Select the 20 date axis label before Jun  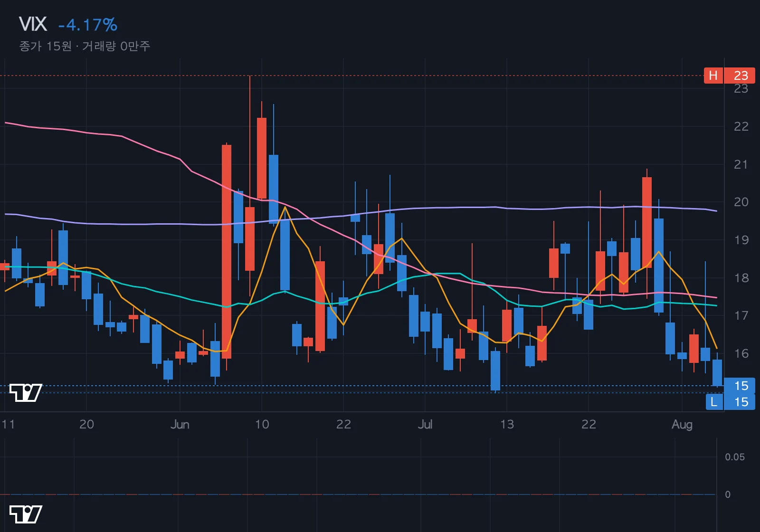(86, 424)
